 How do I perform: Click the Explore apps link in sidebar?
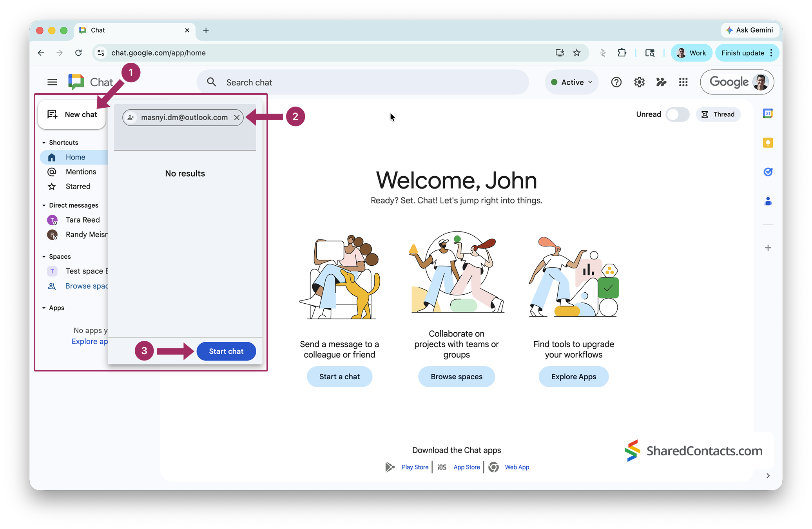(89, 341)
